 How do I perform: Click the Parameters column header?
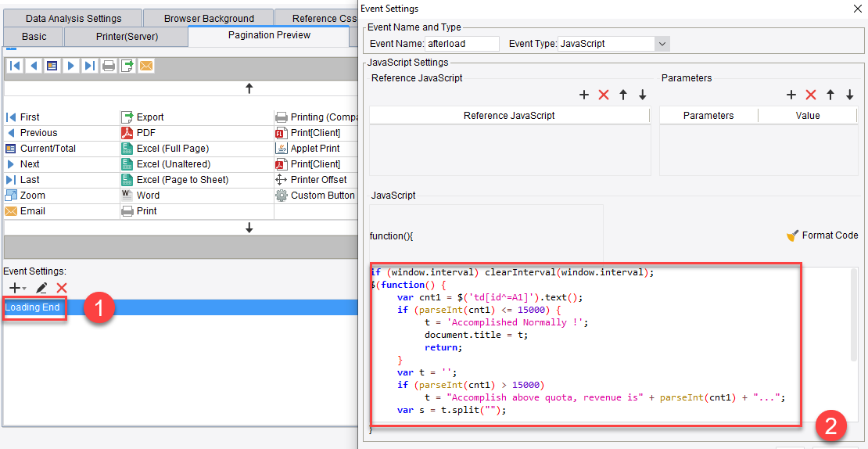pyautogui.click(x=708, y=116)
